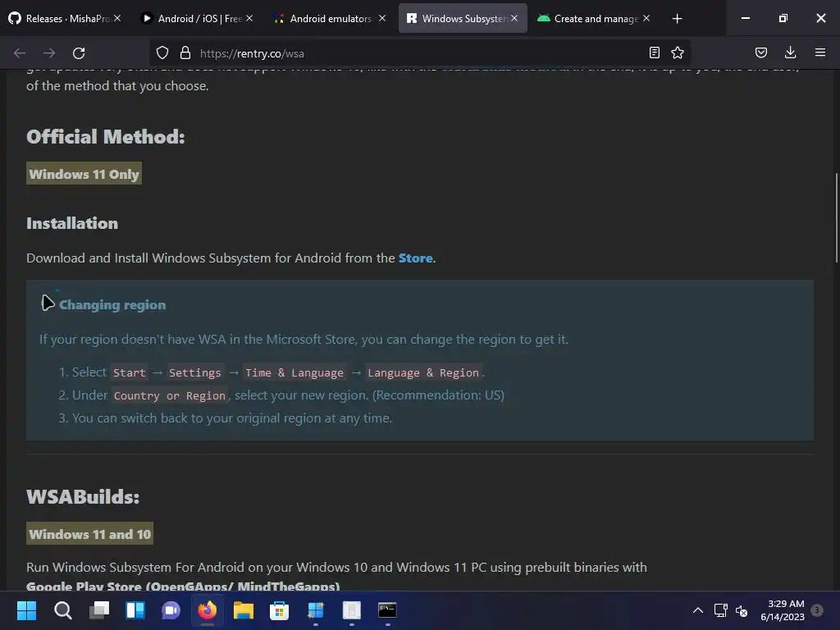This screenshot has height=630, width=840.
Task: Click the Official Method heading
Action: click(x=106, y=137)
